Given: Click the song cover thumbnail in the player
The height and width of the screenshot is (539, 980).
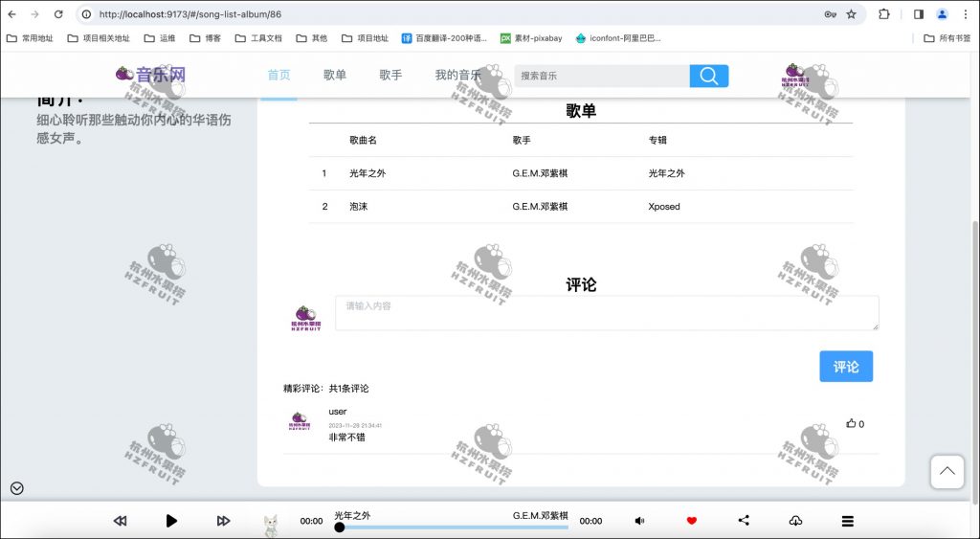Looking at the screenshot, I should (271, 526).
